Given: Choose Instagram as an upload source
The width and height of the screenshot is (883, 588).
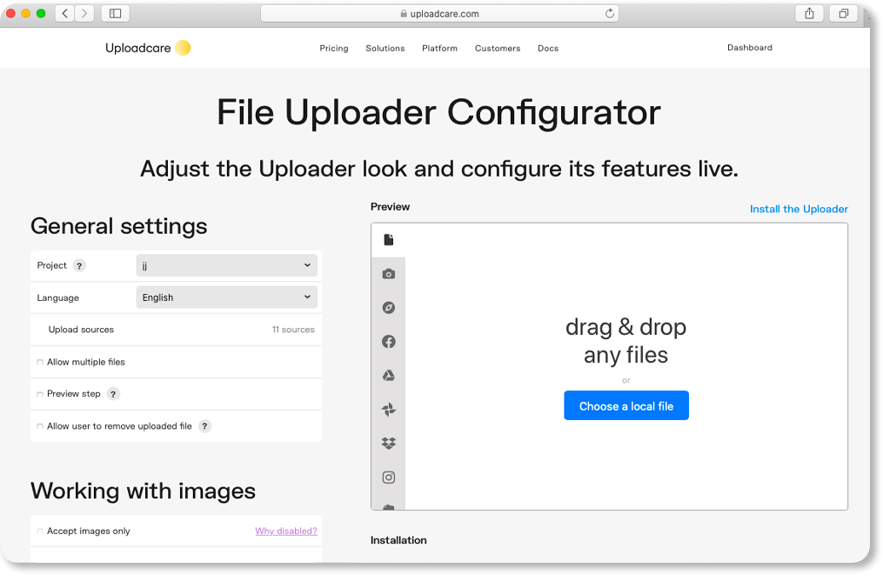Looking at the screenshot, I should click(389, 477).
